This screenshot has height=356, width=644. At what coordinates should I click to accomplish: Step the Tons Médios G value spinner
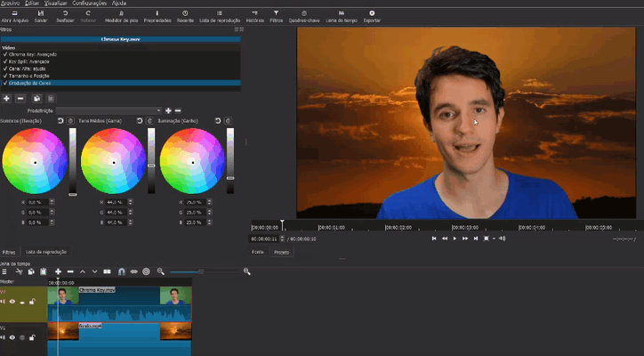[x=131, y=213]
